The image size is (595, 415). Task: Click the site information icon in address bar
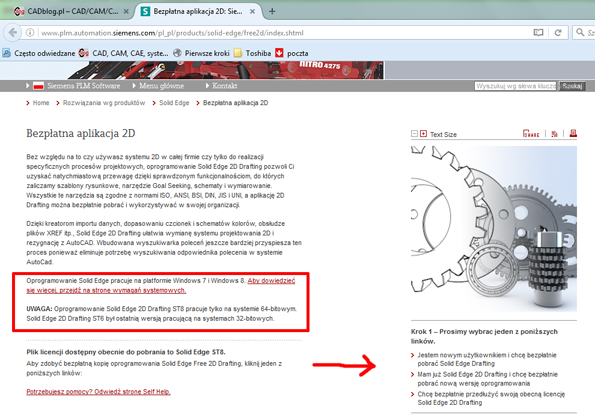tap(30, 33)
